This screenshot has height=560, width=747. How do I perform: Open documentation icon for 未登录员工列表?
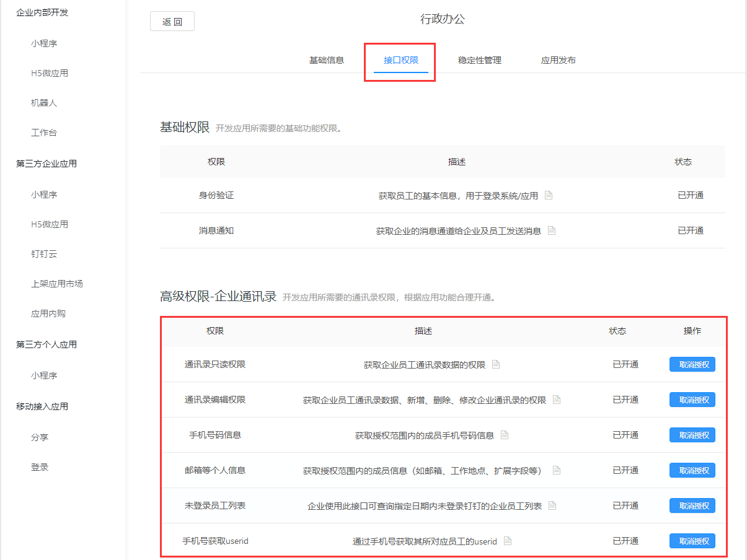(552, 505)
